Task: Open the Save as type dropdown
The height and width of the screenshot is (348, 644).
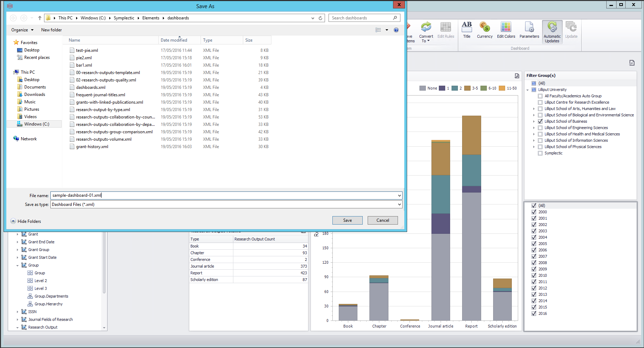Action: tap(399, 204)
